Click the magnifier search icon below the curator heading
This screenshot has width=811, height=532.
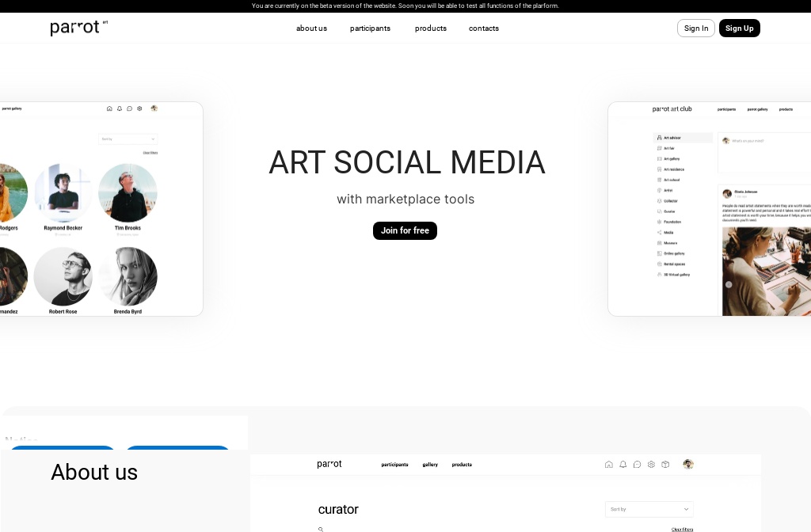point(321,529)
